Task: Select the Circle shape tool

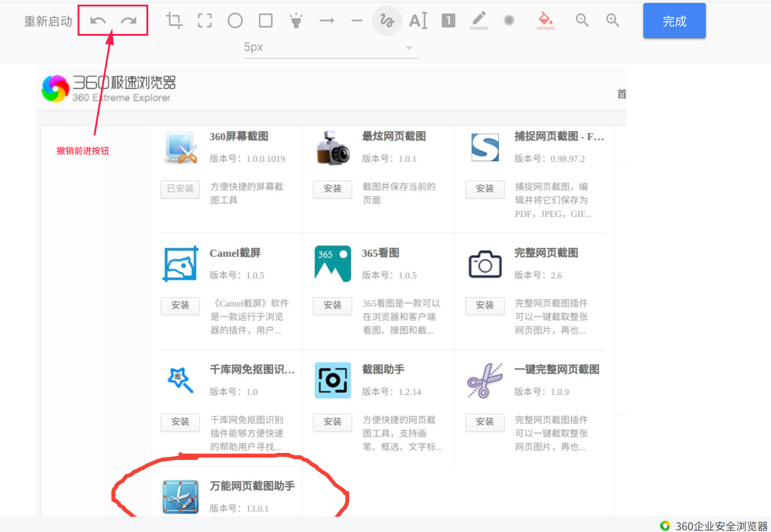Action: (235, 21)
